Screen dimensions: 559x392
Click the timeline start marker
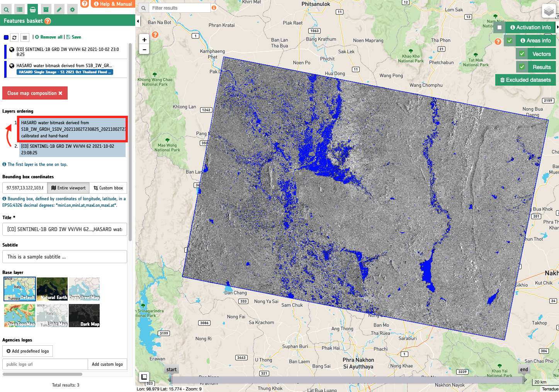171,370
